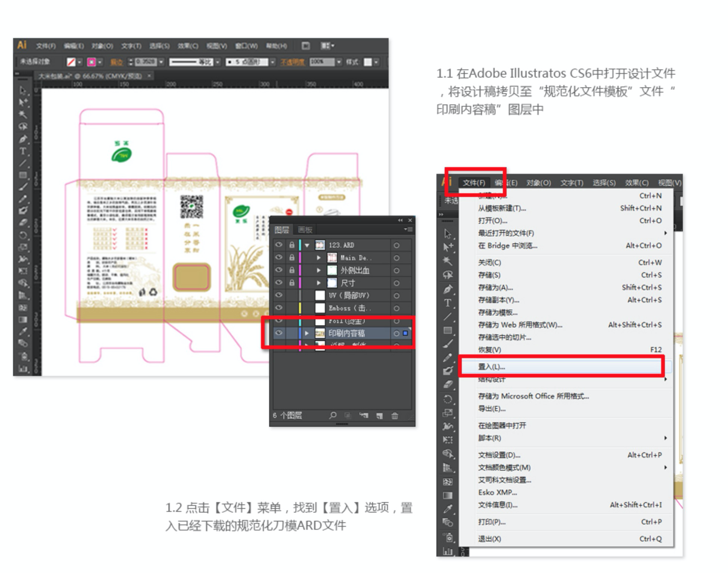Switch to the 画板 tab
Image resolution: width=728 pixels, height=573 pixels.
click(305, 230)
